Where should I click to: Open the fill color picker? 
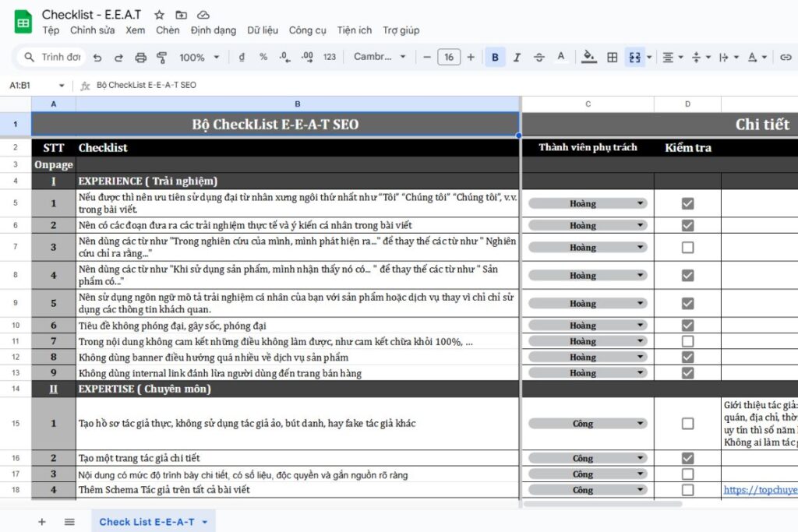pos(589,57)
